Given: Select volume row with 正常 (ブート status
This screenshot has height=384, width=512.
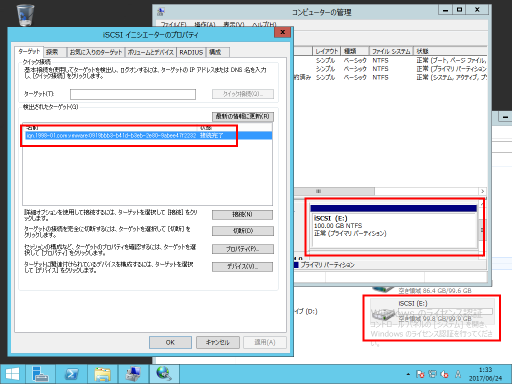Looking at the screenshot, I should point(390,60).
